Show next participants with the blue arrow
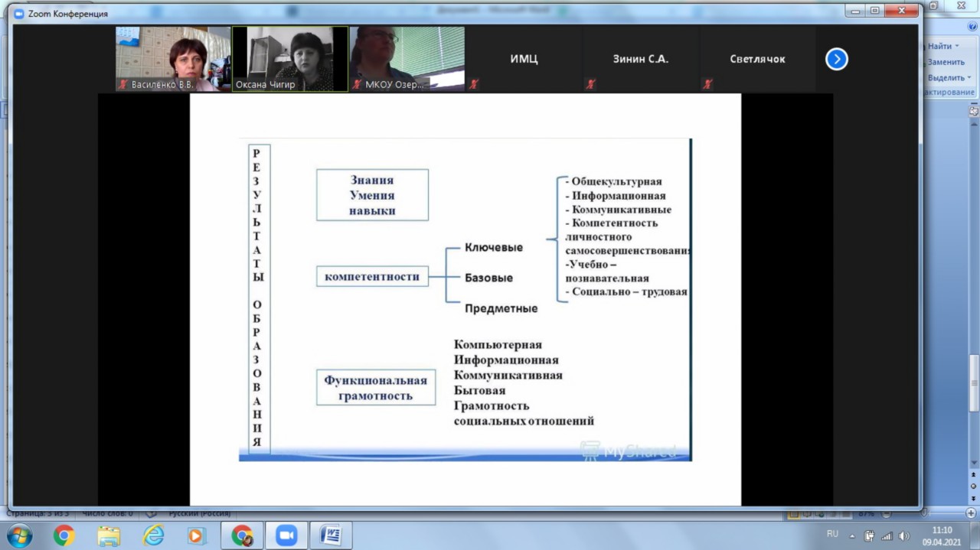This screenshot has width=980, height=550. tap(836, 59)
